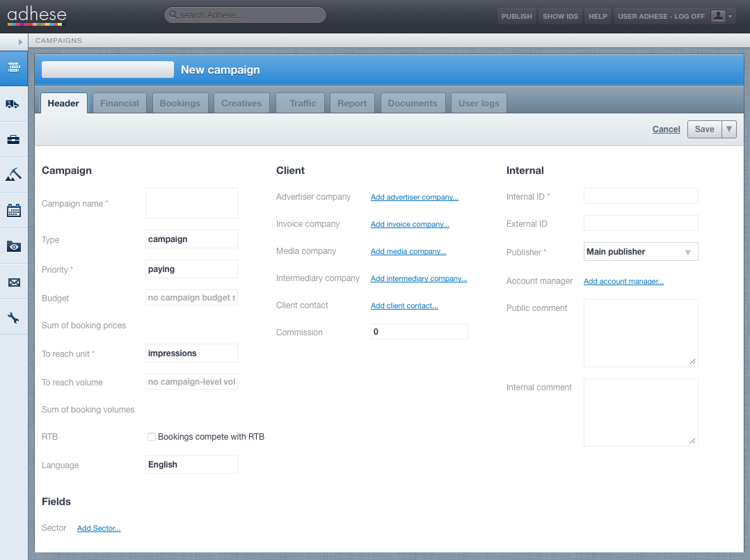Expand the sidebar with the arrow toggle

[x=21, y=42]
